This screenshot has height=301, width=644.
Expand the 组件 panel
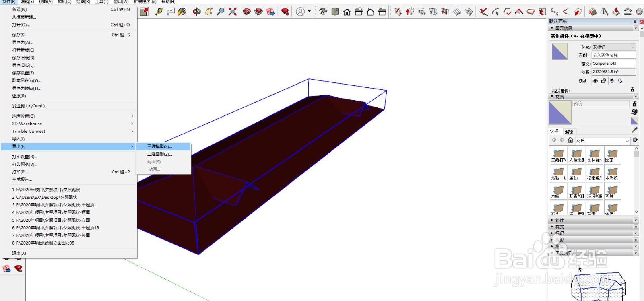552,220
